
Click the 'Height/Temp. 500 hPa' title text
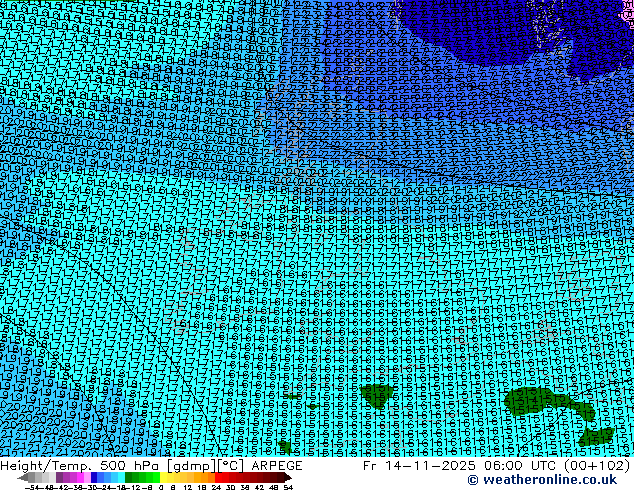(81, 466)
